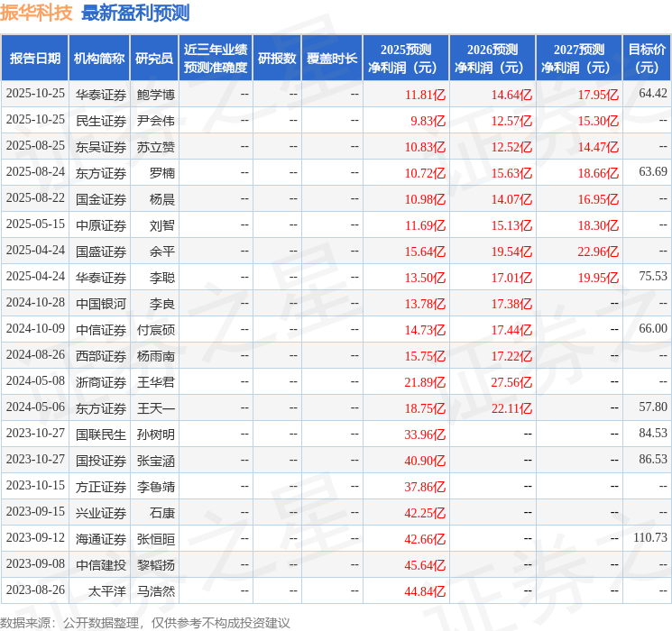Screen dimensions: 672x631
Task: Click the 42.25亿 forecast value
Action: [x=425, y=513]
